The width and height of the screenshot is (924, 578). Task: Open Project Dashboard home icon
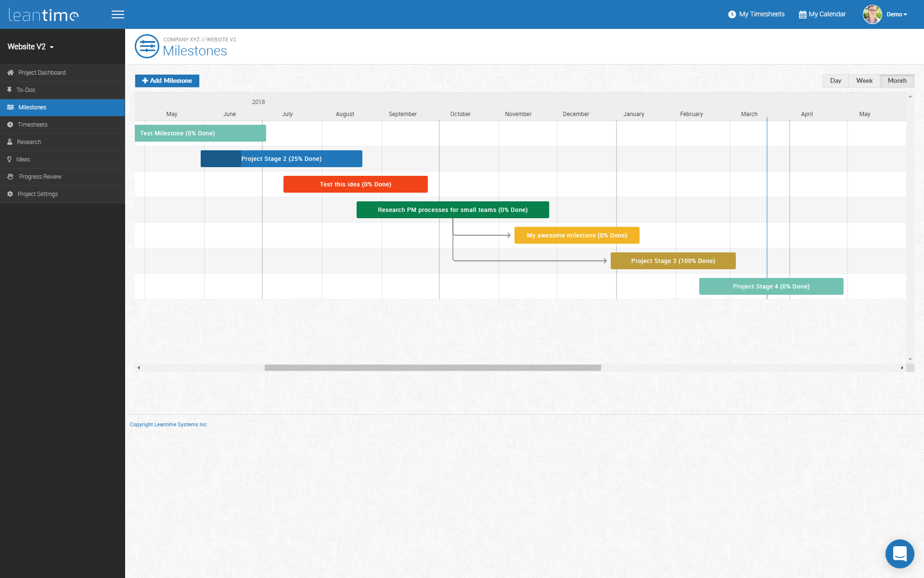10,73
